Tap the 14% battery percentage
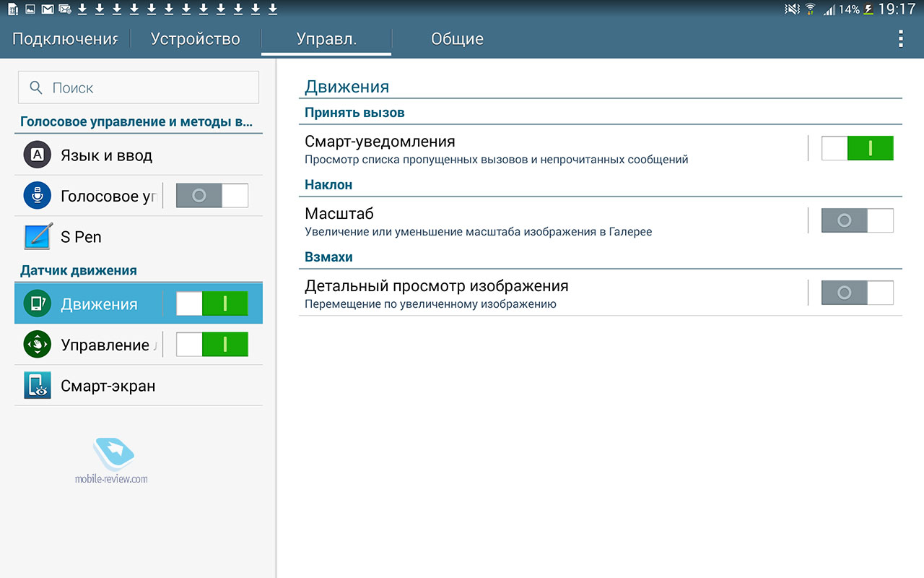 pyautogui.click(x=850, y=10)
